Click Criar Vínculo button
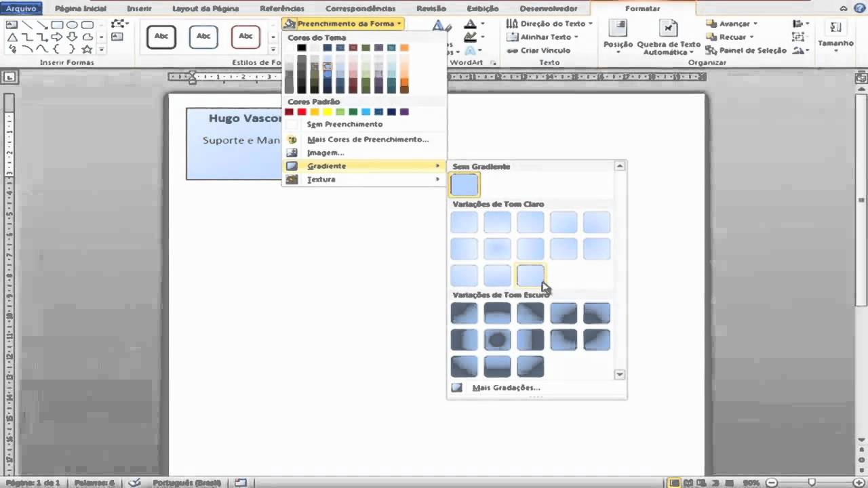 [539, 50]
